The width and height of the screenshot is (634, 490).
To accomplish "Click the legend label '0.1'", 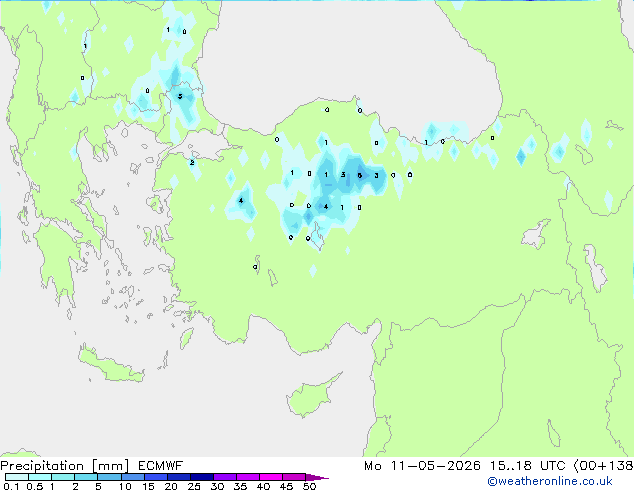I will [11, 486].
